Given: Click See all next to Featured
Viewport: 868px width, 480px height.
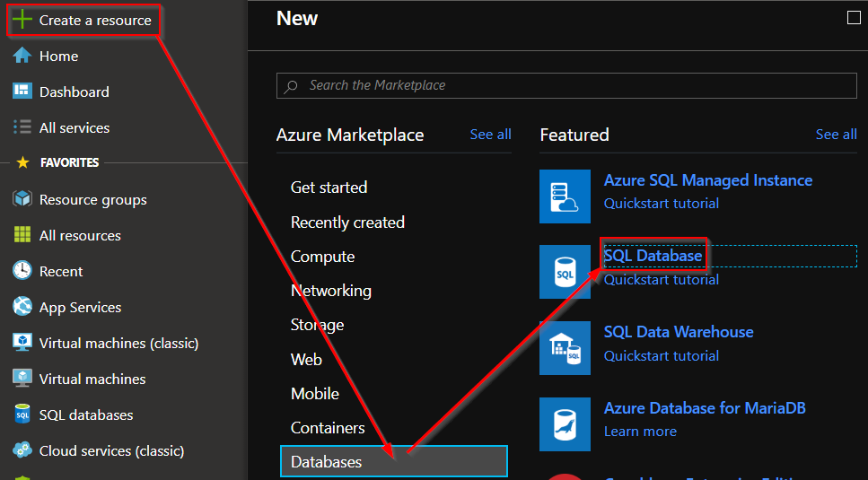Looking at the screenshot, I should point(837,135).
